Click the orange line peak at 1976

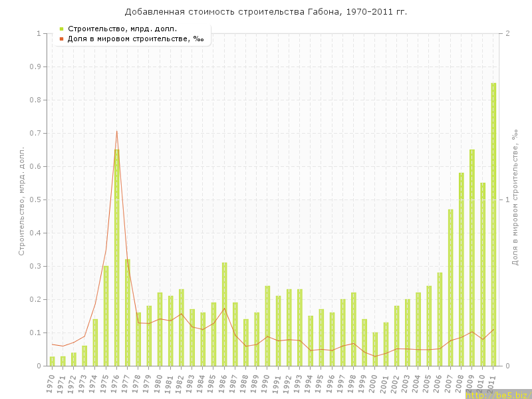click(x=117, y=131)
